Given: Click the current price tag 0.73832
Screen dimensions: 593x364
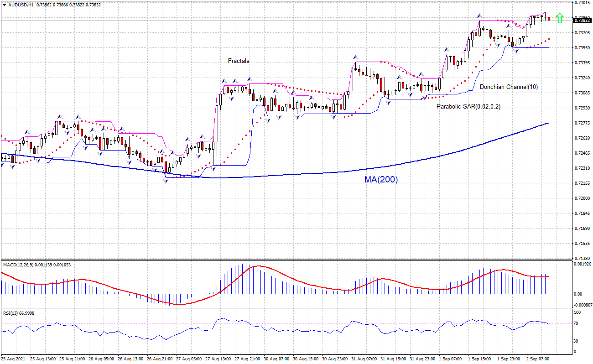Looking at the screenshot, I should point(582,20).
